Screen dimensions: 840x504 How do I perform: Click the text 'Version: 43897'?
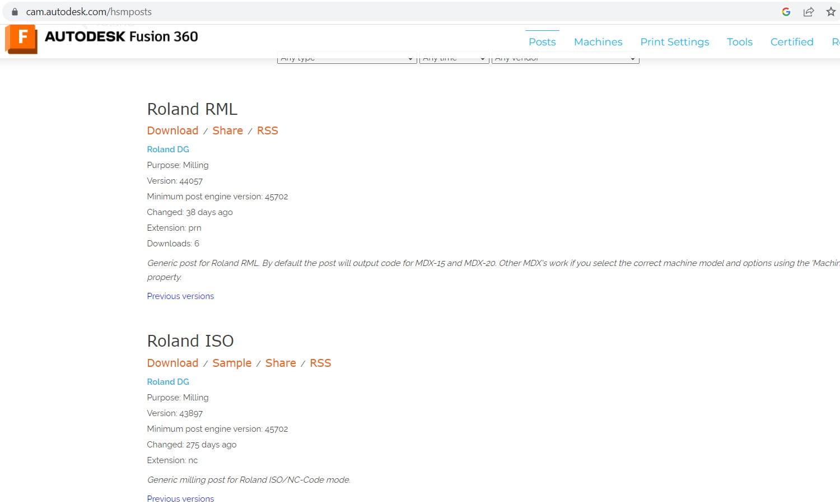point(175,413)
